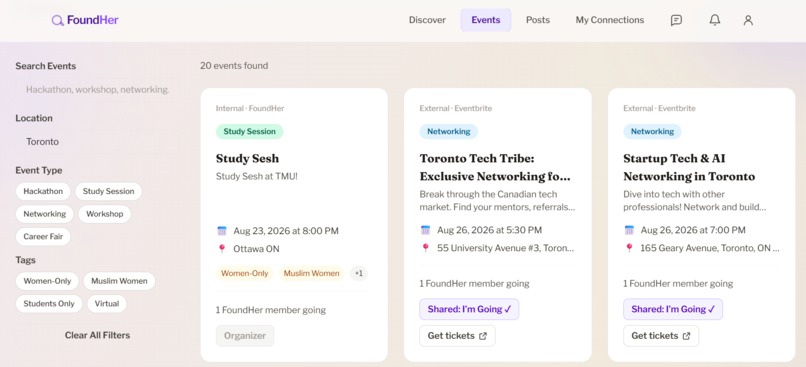Get tickets for Toronto Tech Tribe event

point(457,336)
